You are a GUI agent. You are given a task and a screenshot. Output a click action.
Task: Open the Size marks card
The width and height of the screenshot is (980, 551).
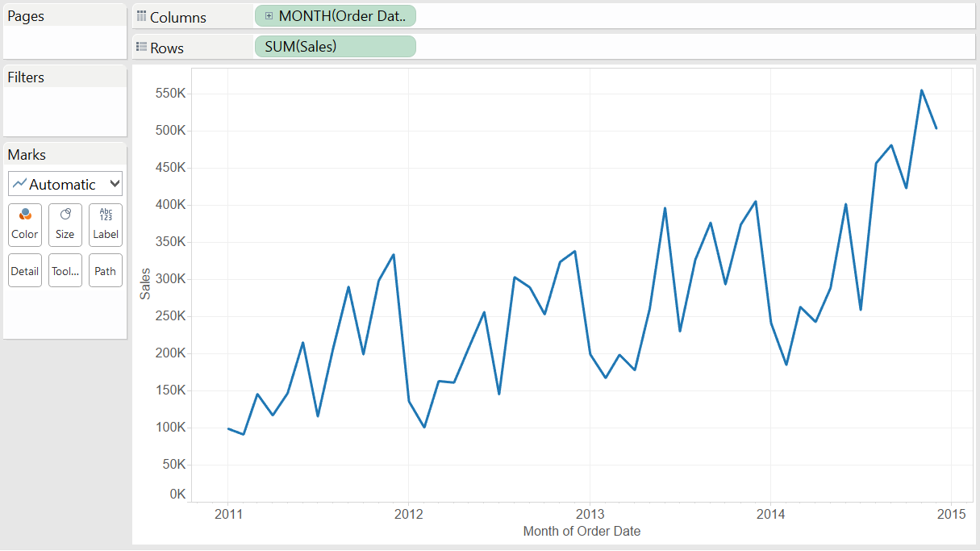tap(65, 224)
